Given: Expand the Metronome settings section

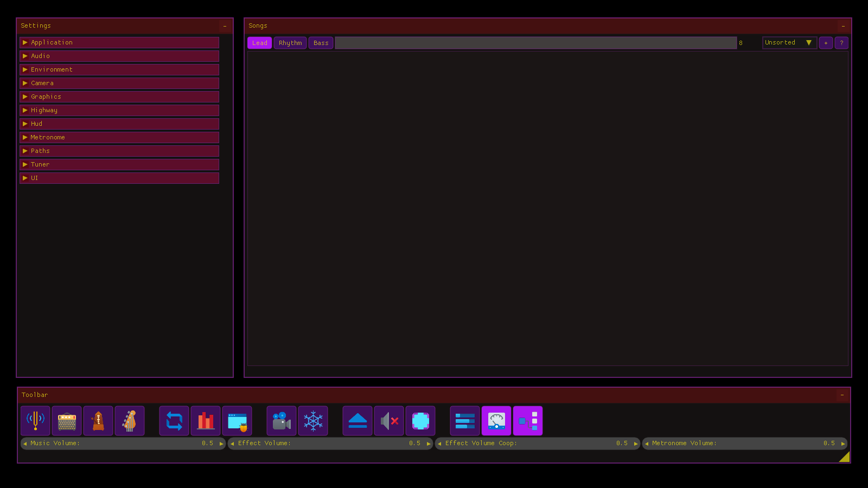Looking at the screenshot, I should pyautogui.click(x=119, y=137).
